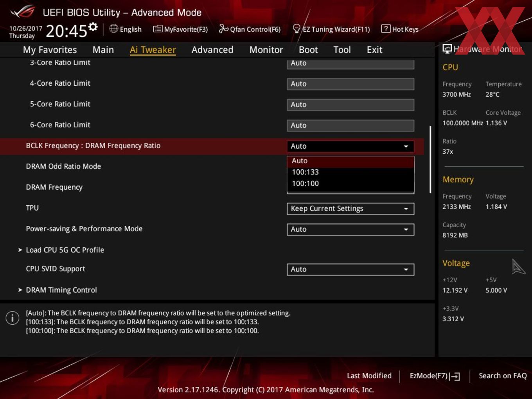Click the 6-Core Ratio Limit field
This screenshot has width=532, height=399.
pyautogui.click(x=350, y=125)
